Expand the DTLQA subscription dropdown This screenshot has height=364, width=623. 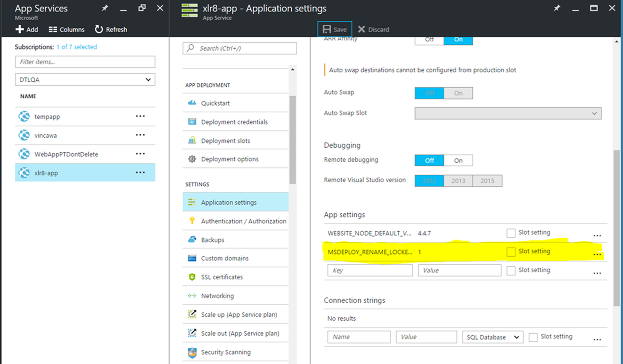(x=85, y=79)
